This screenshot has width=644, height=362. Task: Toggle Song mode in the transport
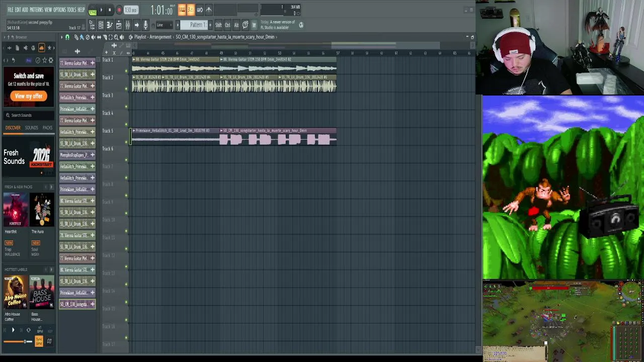click(93, 11)
